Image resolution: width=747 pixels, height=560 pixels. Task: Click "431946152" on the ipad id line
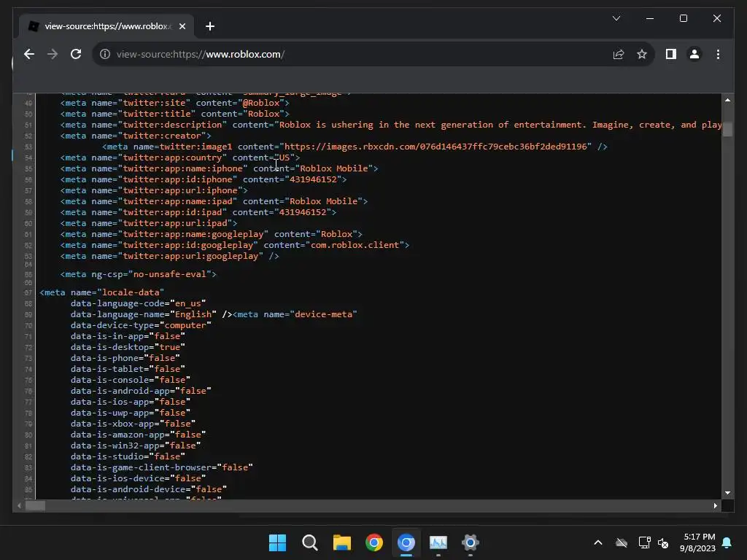pos(303,212)
